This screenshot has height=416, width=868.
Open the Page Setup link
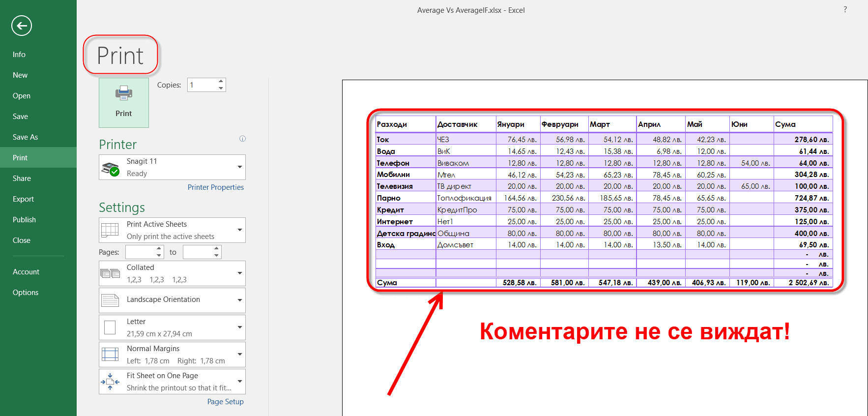(x=226, y=402)
